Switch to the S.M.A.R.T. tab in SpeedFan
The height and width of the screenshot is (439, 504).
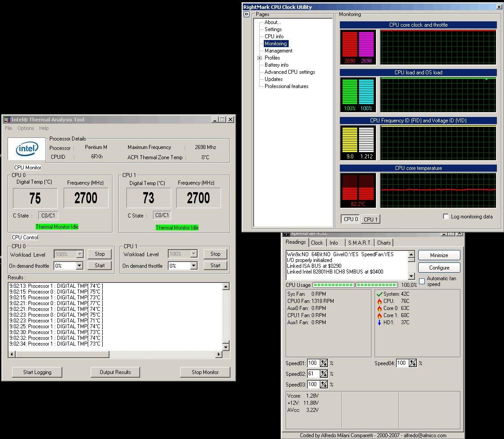click(x=360, y=243)
